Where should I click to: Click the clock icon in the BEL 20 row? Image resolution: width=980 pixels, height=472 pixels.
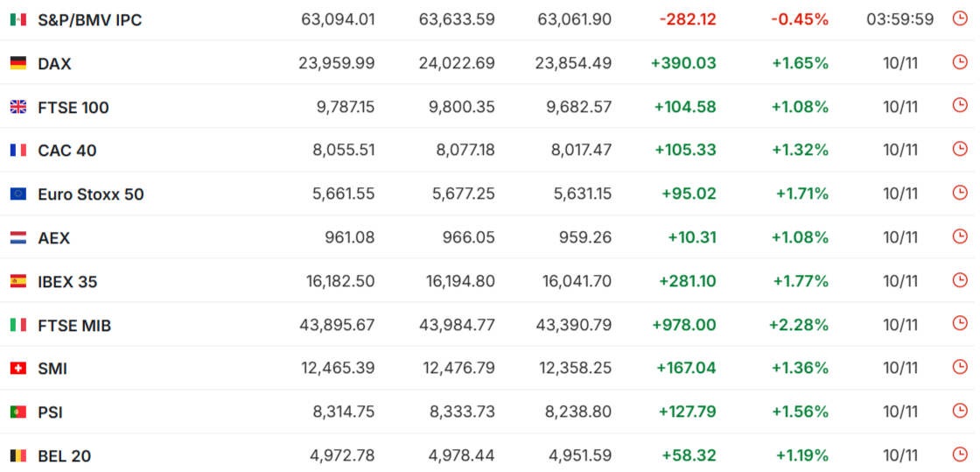click(960, 455)
